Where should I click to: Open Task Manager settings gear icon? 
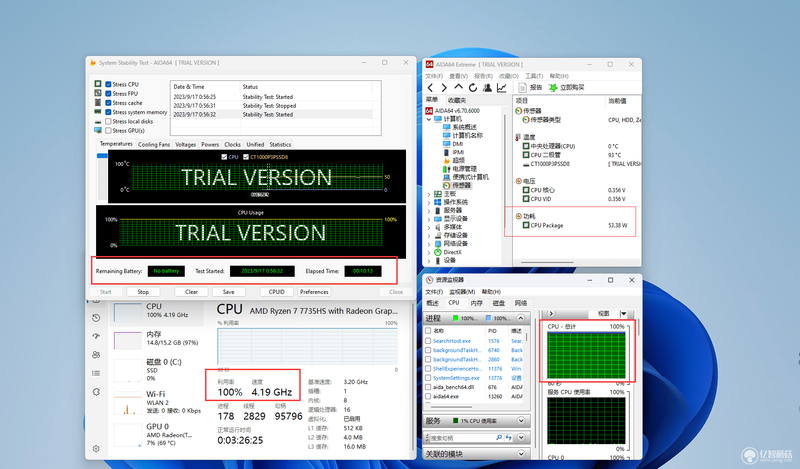pyautogui.click(x=96, y=448)
